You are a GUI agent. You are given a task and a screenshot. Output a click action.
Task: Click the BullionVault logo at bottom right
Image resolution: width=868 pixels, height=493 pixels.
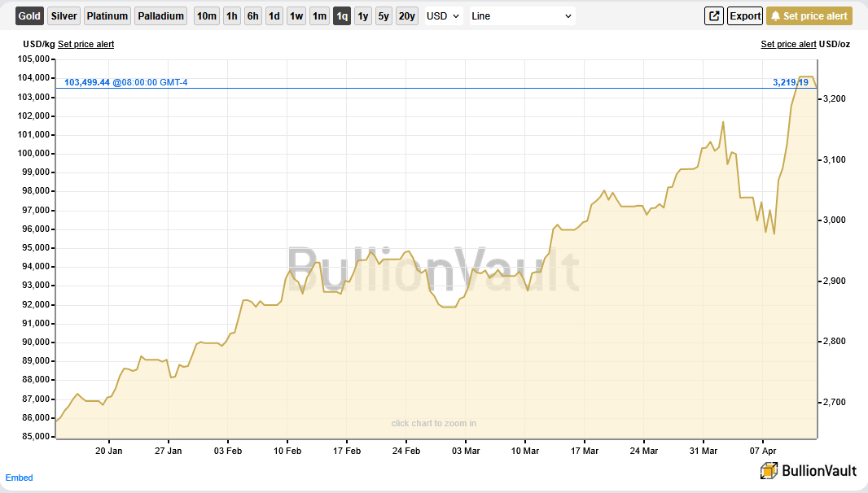(x=808, y=470)
